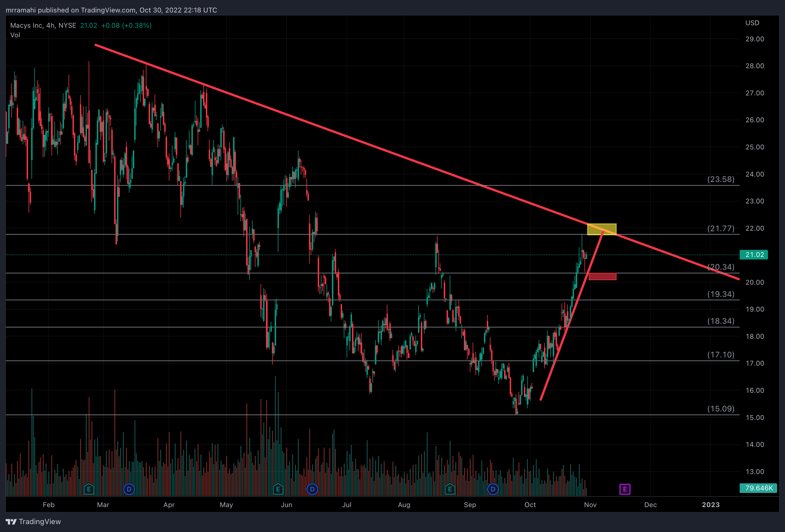Click the Macys Inc, 4h, NYSE title

[x=43, y=26]
